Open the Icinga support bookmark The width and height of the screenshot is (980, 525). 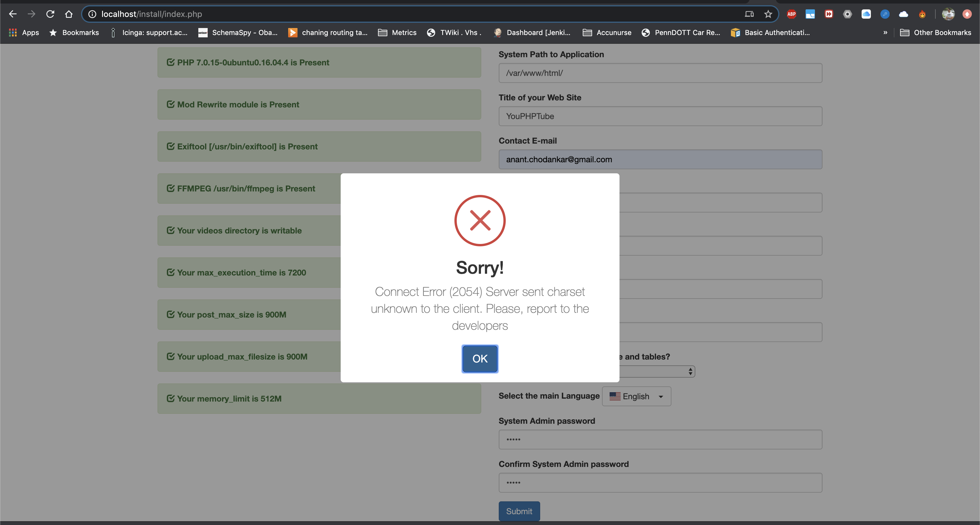pos(149,33)
